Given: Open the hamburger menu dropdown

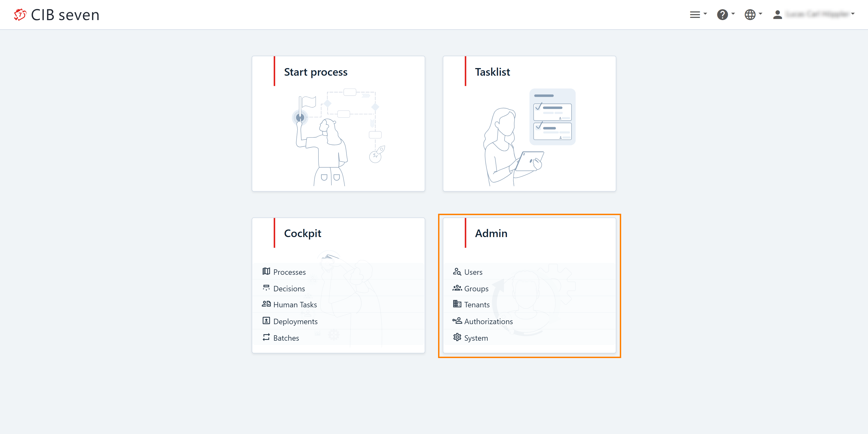Looking at the screenshot, I should pyautogui.click(x=697, y=14).
